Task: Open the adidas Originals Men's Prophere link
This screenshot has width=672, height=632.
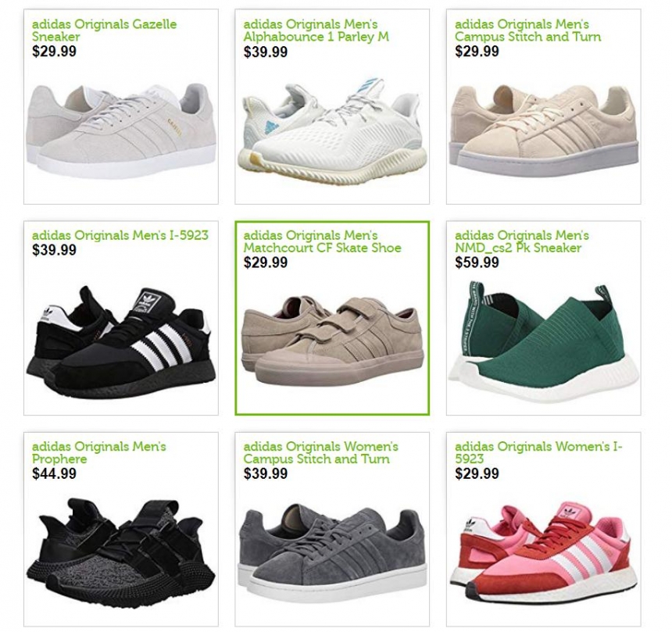Action: 99,452
